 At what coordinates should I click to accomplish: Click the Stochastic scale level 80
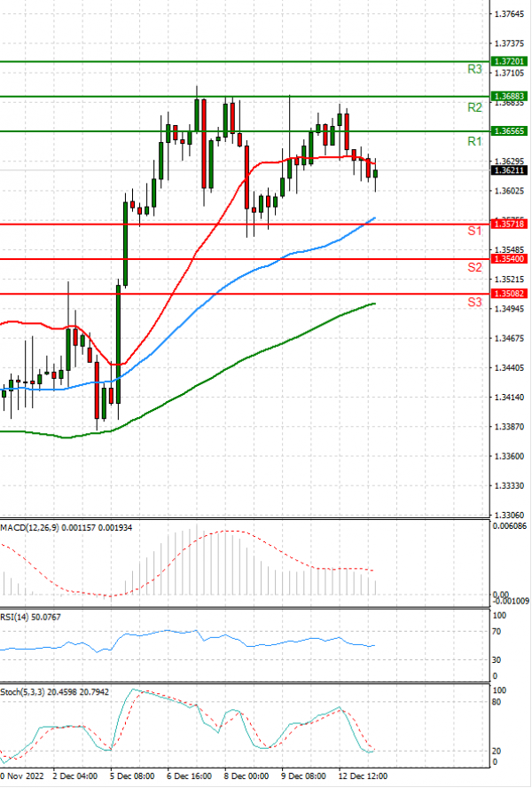click(497, 702)
